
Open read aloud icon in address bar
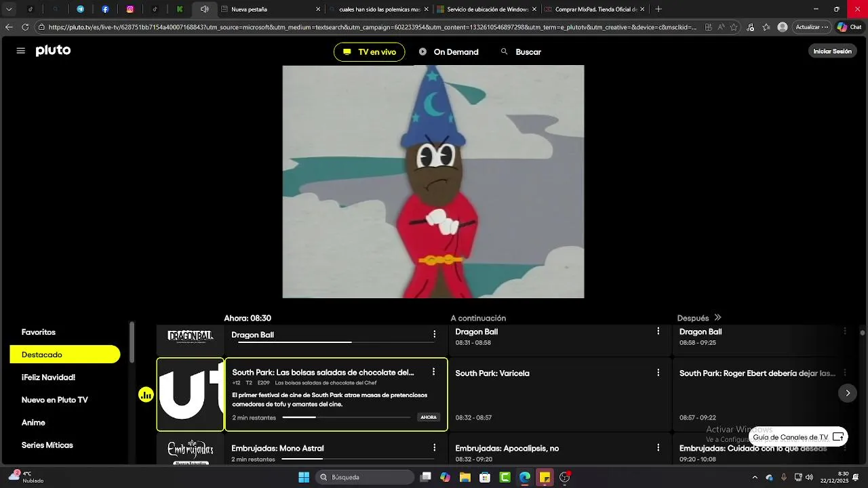click(x=721, y=27)
